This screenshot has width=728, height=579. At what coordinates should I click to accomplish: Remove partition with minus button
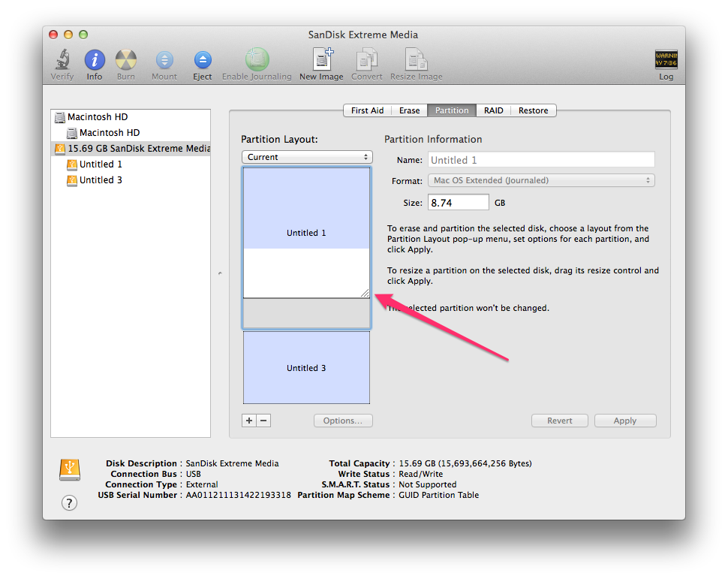(263, 421)
